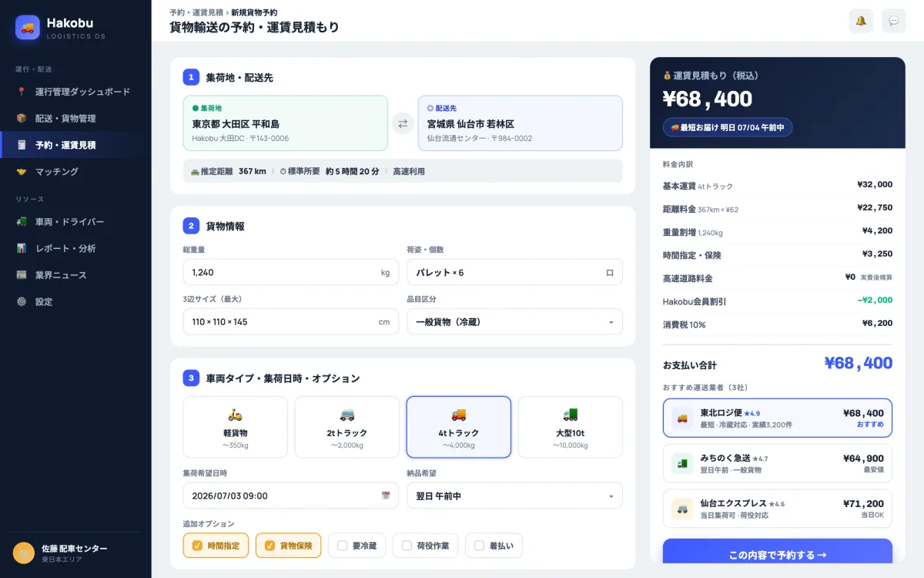Choose 東北ロジ便 carrier card
Viewport: 924px width, 578px height.
pos(778,418)
